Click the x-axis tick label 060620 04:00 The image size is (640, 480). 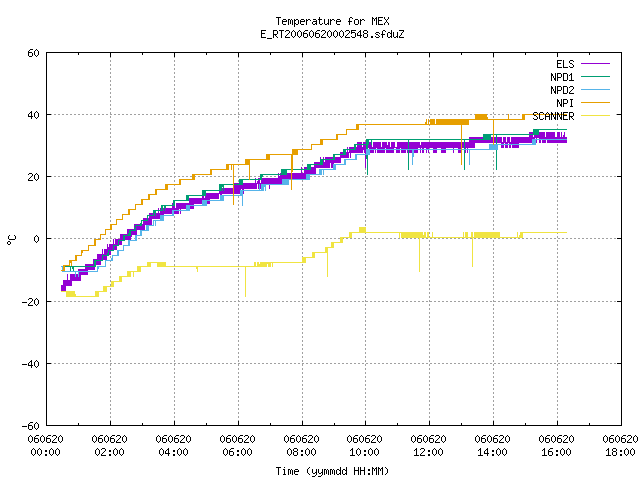click(x=173, y=446)
